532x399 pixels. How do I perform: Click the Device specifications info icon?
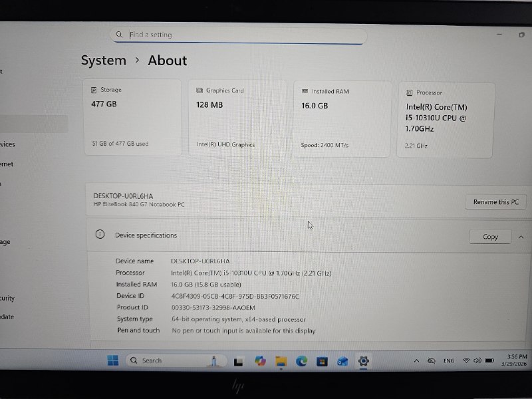100,235
